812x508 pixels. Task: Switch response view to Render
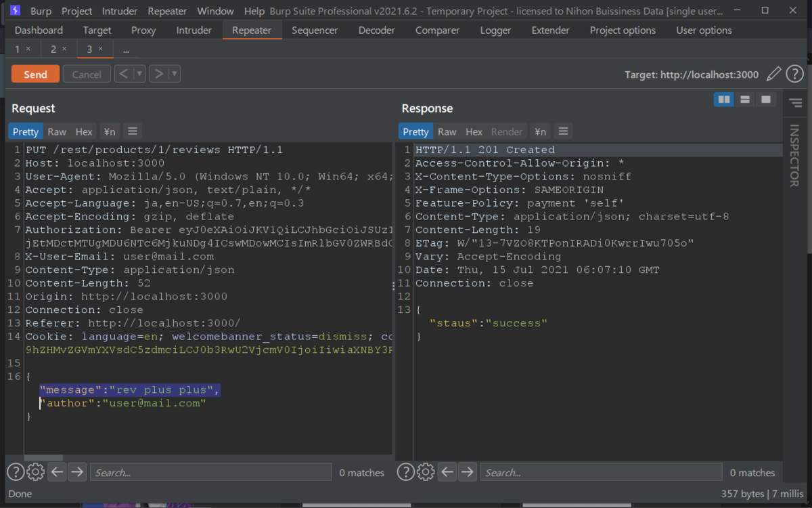[x=507, y=131]
